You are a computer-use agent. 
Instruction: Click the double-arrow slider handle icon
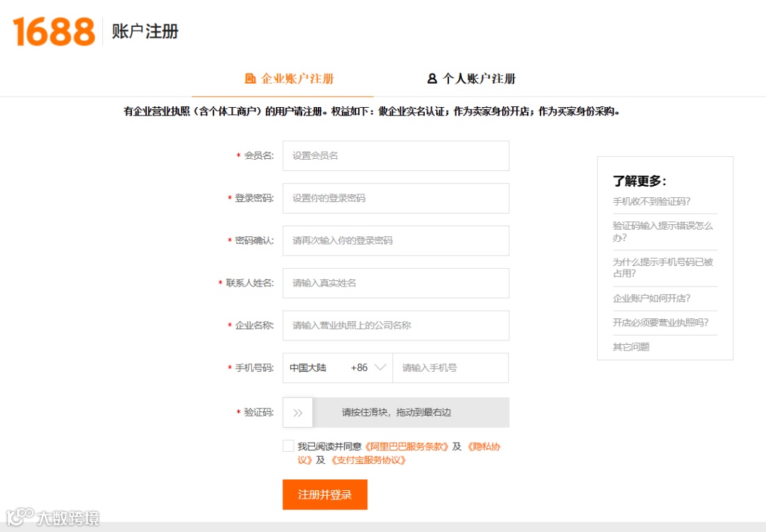[x=297, y=413]
